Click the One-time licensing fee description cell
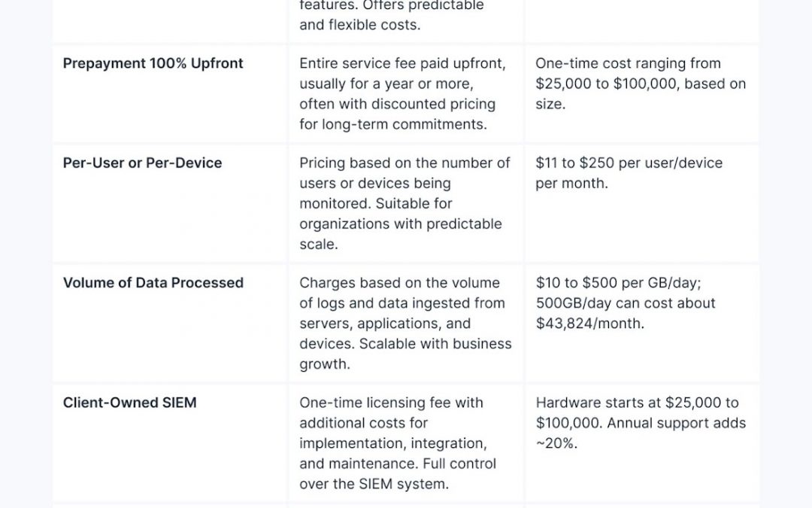Screen dimensions: 812x508 pos(398,443)
